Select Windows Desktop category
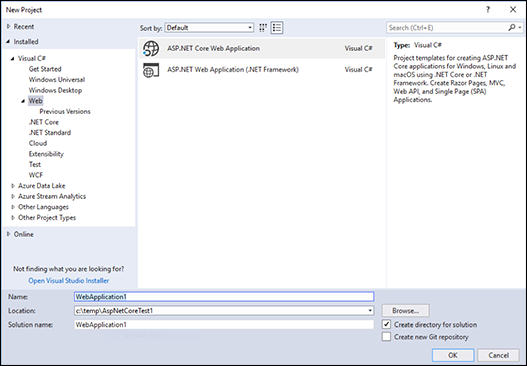Viewport: 527px width, 366px height. coord(55,90)
